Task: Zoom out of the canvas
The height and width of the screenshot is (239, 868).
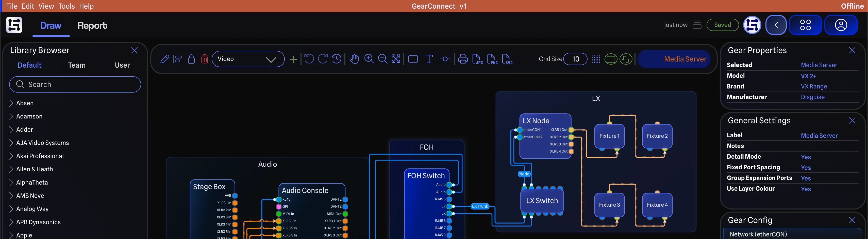Action: click(382, 59)
